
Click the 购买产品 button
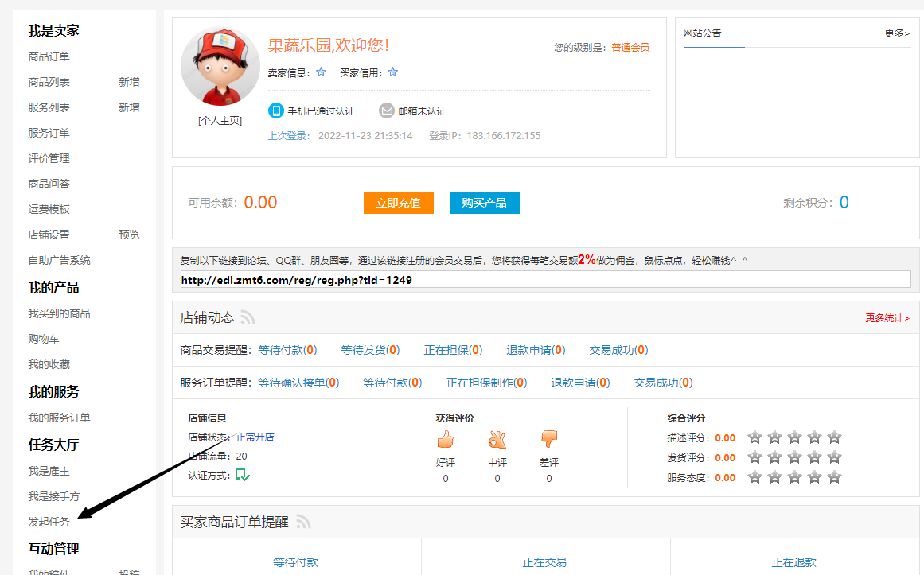click(485, 203)
